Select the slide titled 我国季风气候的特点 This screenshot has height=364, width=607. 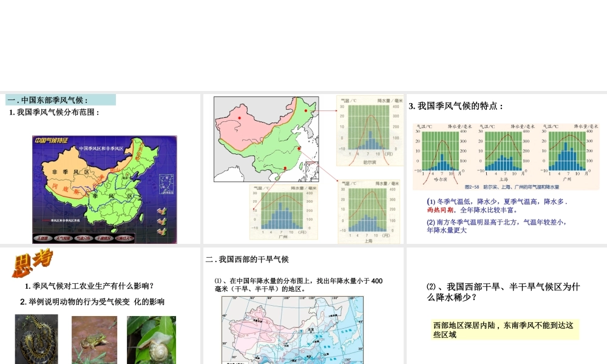(x=507, y=169)
